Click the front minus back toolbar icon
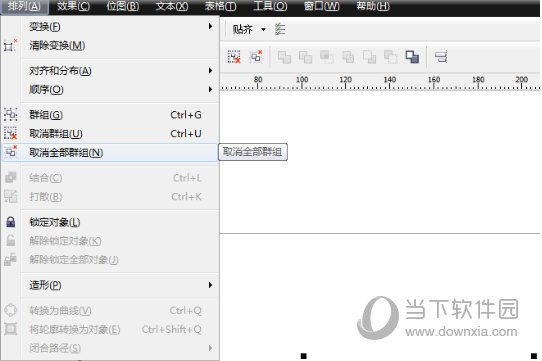The image size is (542, 361). (369, 57)
